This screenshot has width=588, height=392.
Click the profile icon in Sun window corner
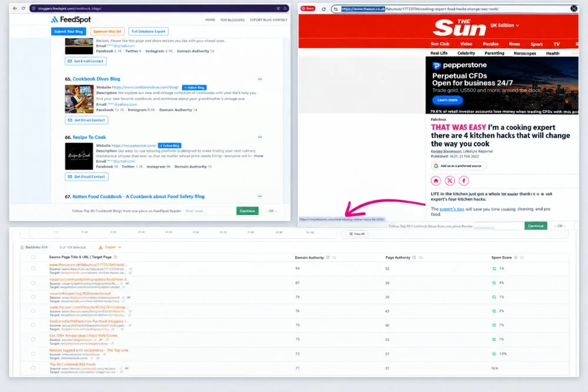pyautogui.click(x=574, y=9)
